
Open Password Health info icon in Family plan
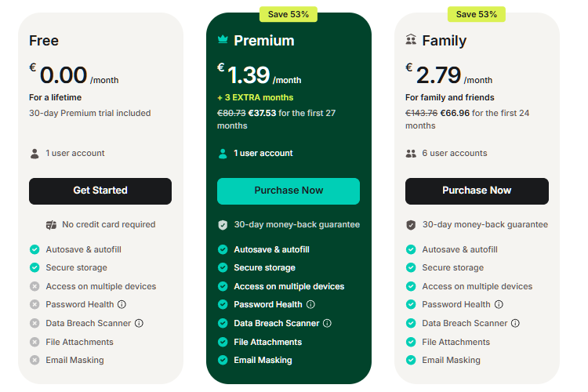499,304
